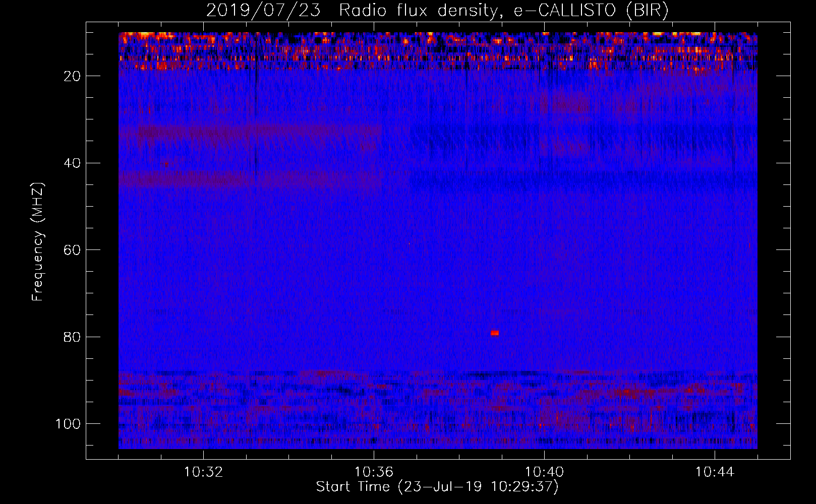The width and height of the screenshot is (816, 504).
Task: Click the bright red burst near 80 MHz
Action: (x=495, y=333)
